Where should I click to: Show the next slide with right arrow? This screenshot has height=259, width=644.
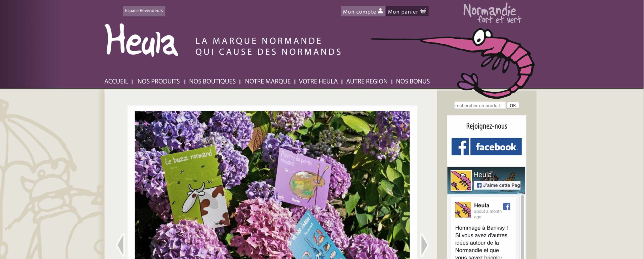424,244
